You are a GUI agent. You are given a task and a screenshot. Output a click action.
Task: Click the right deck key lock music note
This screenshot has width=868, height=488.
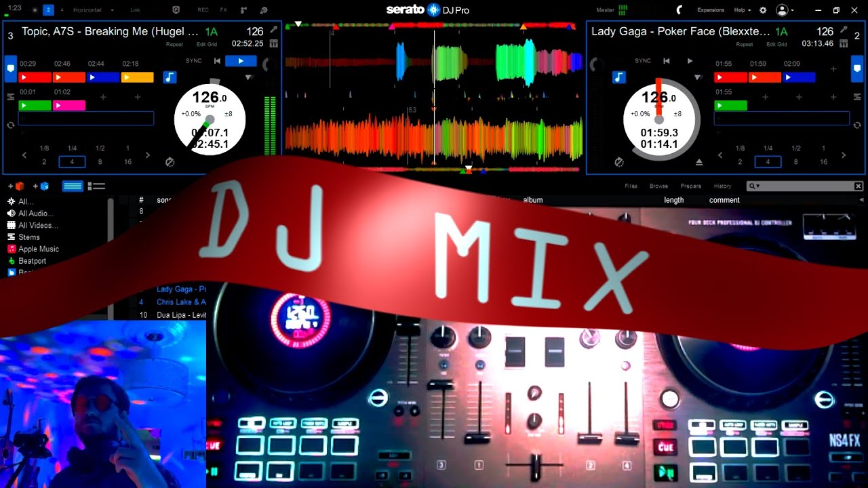(618, 77)
